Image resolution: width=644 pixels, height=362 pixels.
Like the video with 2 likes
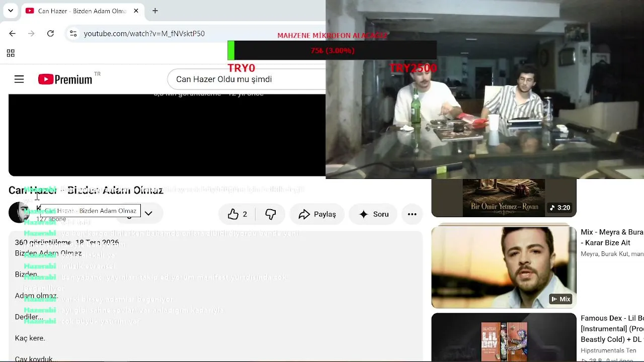point(238,214)
